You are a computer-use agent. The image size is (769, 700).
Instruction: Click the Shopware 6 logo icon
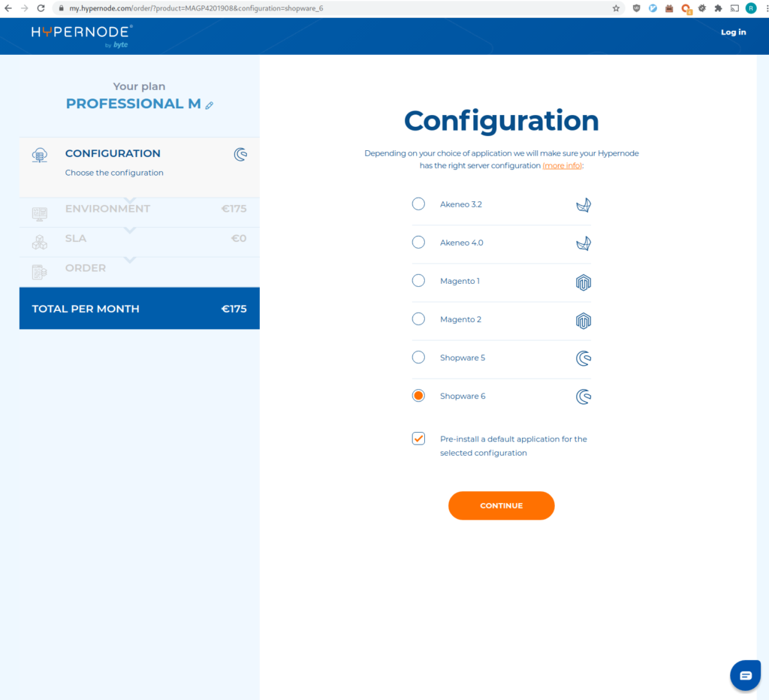coord(583,397)
